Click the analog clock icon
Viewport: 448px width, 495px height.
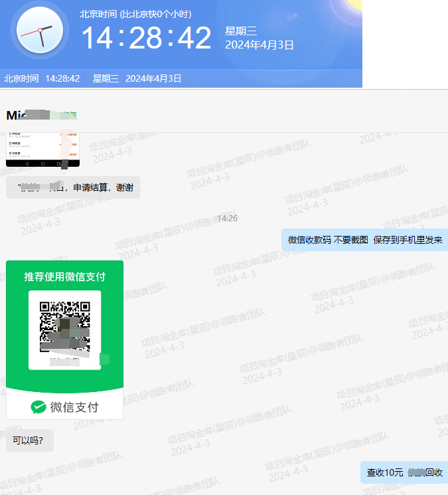[40, 31]
